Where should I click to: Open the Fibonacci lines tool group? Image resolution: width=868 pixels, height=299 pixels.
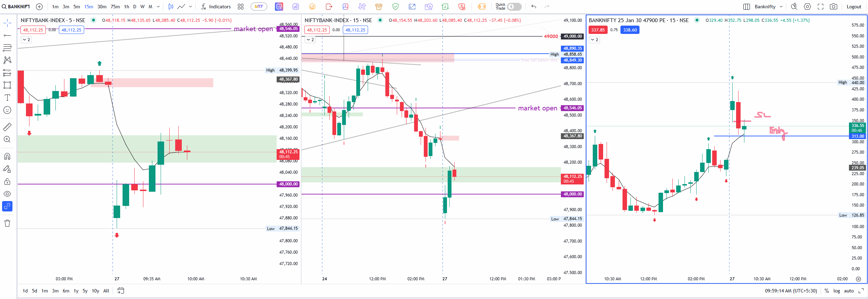coord(7,48)
